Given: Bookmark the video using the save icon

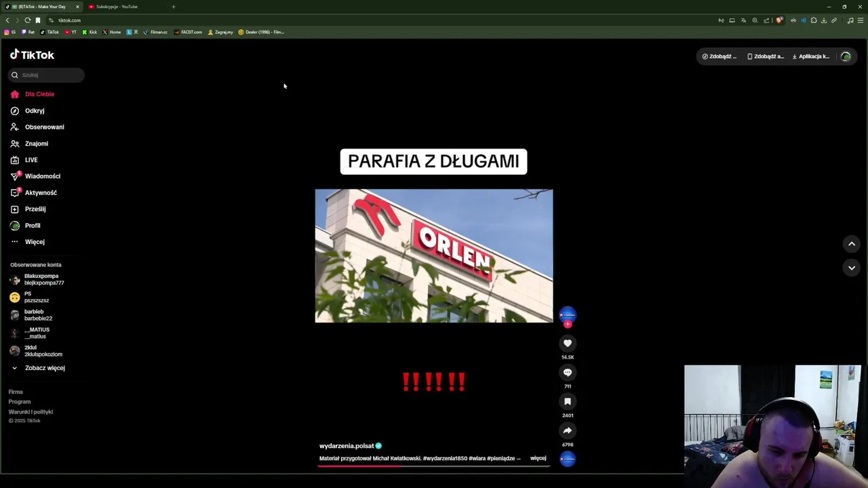Looking at the screenshot, I should click(568, 401).
